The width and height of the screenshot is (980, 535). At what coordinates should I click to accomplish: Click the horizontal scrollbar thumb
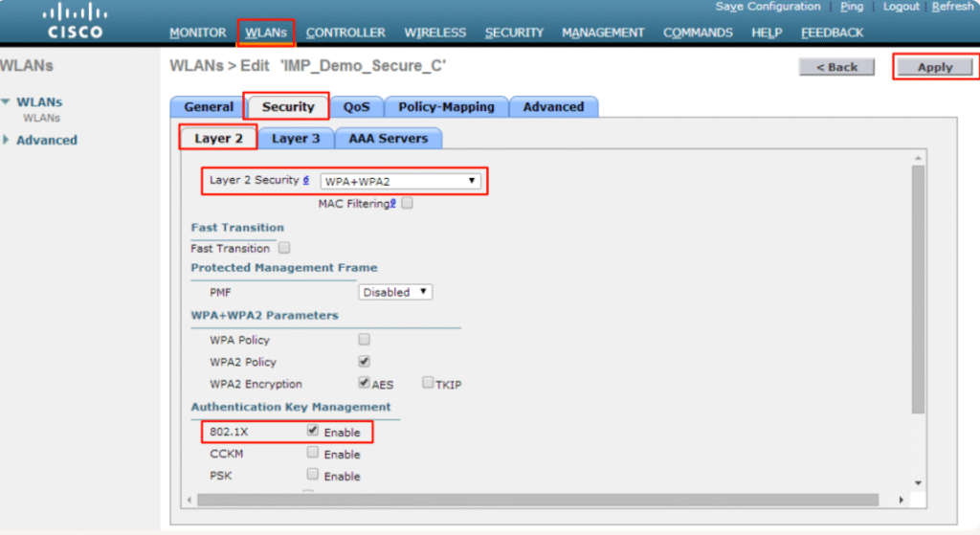(x=538, y=500)
